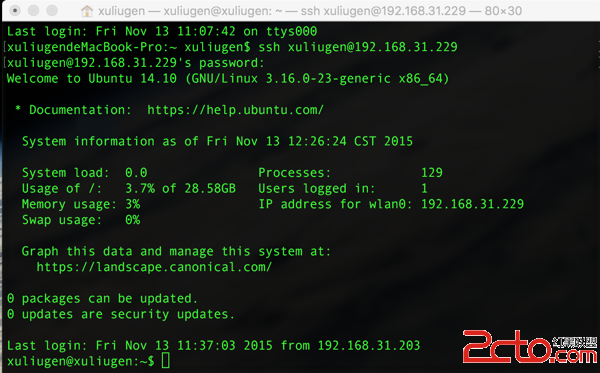The image size is (600, 373).
Task: Click the 'ssh xuliugen@192.168.31.229' command text
Action: point(358,47)
